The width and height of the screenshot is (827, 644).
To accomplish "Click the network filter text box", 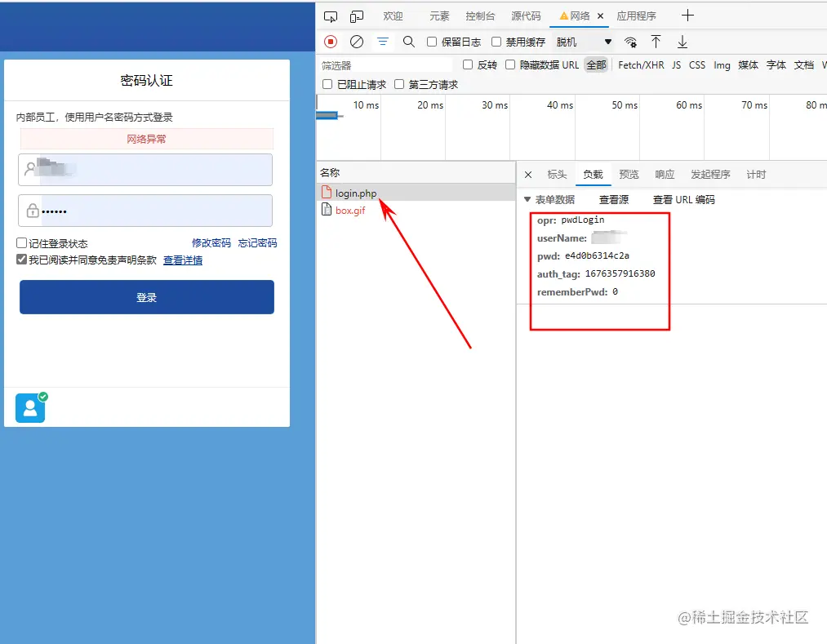I will (385, 64).
